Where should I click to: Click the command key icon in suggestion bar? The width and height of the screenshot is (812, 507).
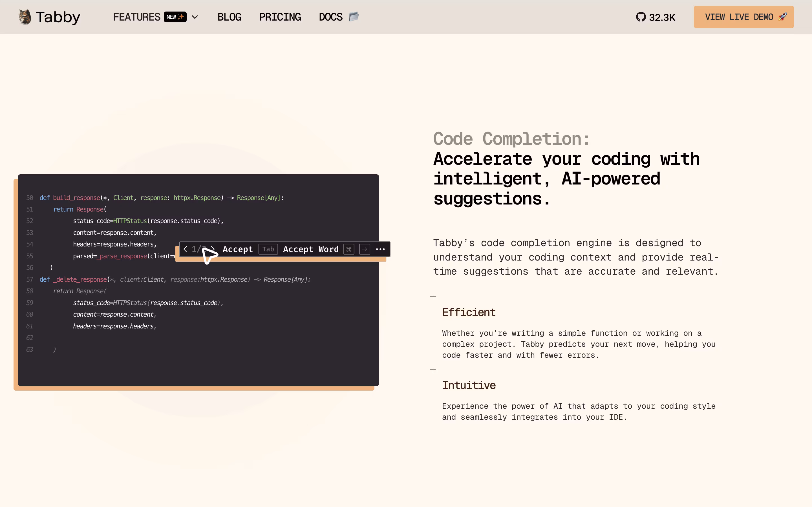click(348, 249)
